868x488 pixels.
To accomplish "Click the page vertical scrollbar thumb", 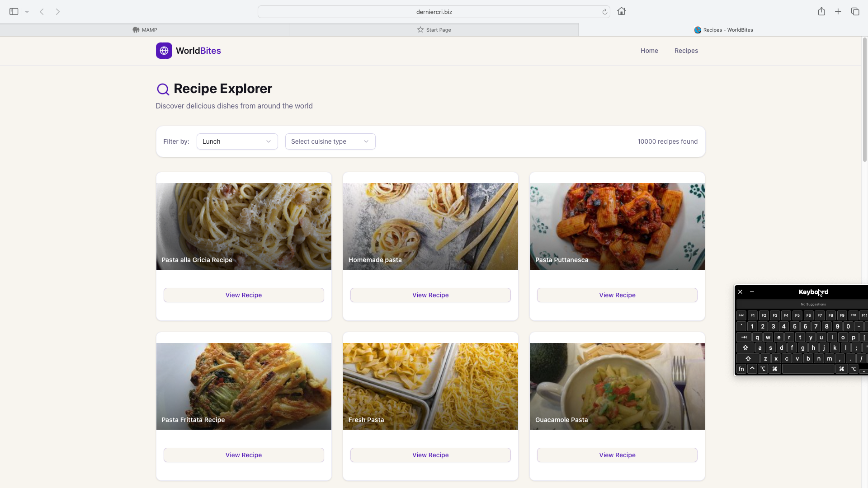I will pyautogui.click(x=865, y=99).
